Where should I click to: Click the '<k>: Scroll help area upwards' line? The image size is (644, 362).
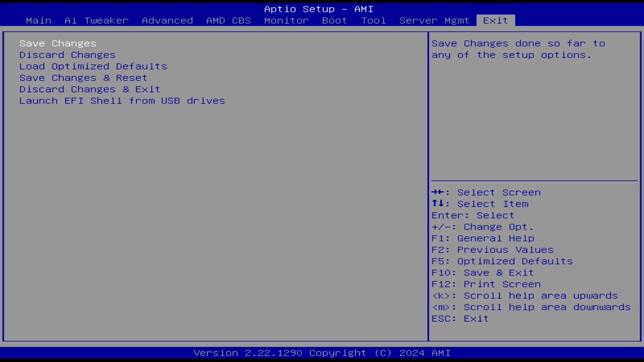point(525,296)
